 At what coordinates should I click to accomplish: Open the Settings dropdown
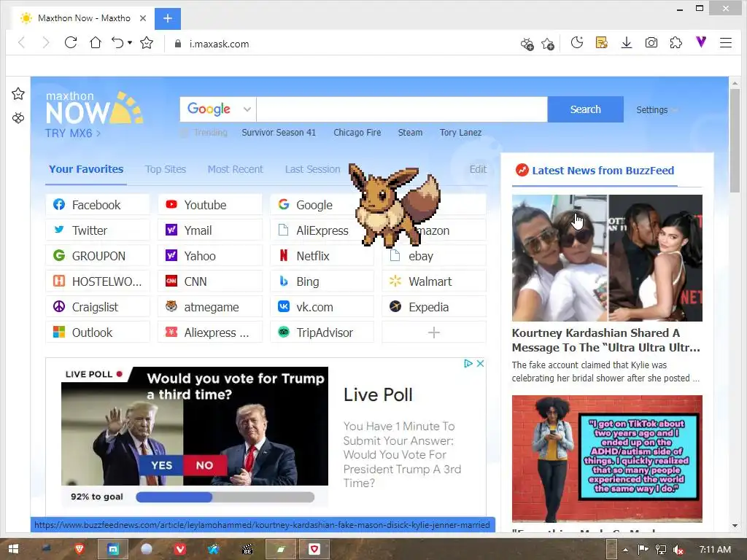(657, 110)
